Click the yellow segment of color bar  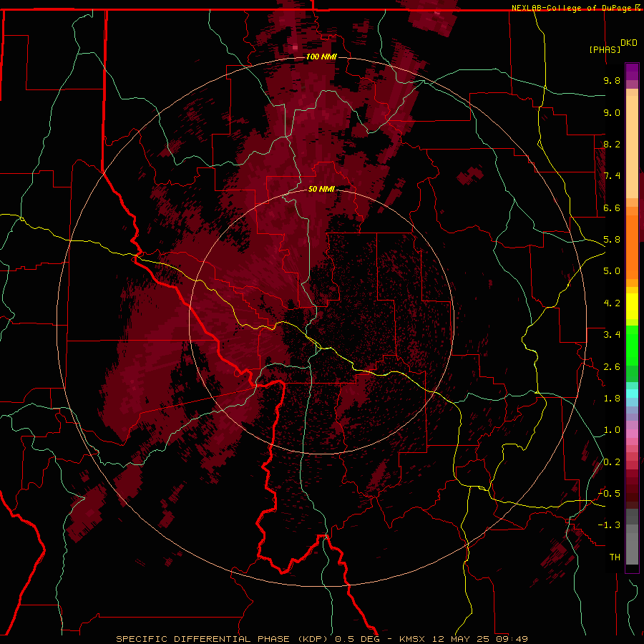click(632, 306)
